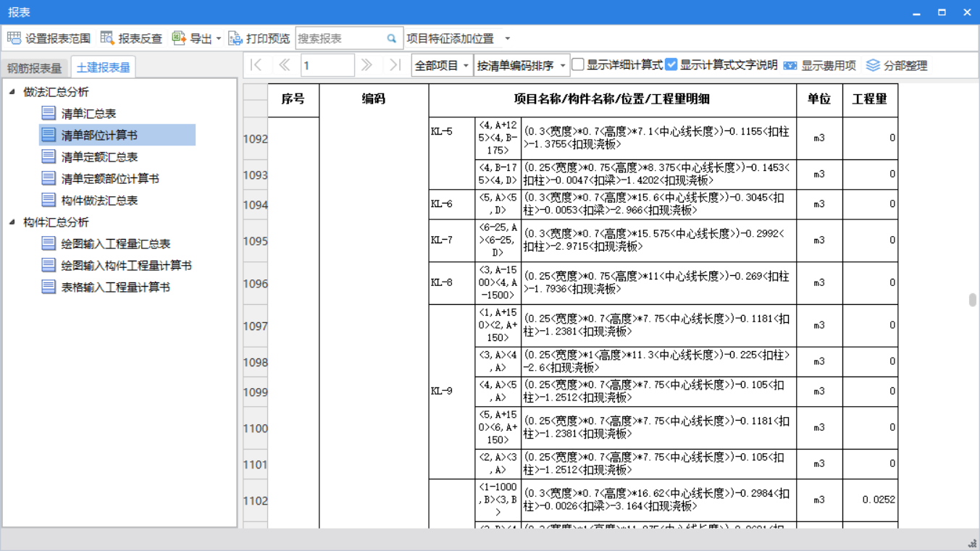Click 显示费用项 button text
Viewport: 980px width, 551px height.
[x=829, y=65]
